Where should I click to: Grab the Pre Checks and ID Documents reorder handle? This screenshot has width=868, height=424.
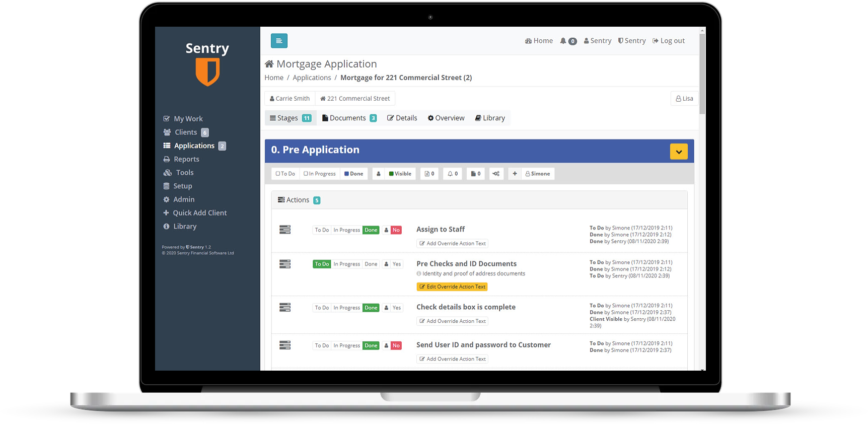click(x=285, y=264)
